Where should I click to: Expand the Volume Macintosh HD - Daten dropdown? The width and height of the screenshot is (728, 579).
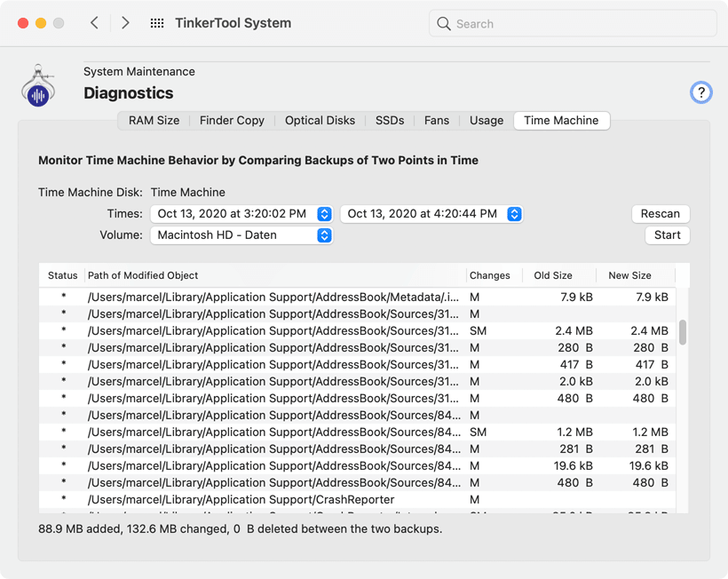[x=241, y=235]
